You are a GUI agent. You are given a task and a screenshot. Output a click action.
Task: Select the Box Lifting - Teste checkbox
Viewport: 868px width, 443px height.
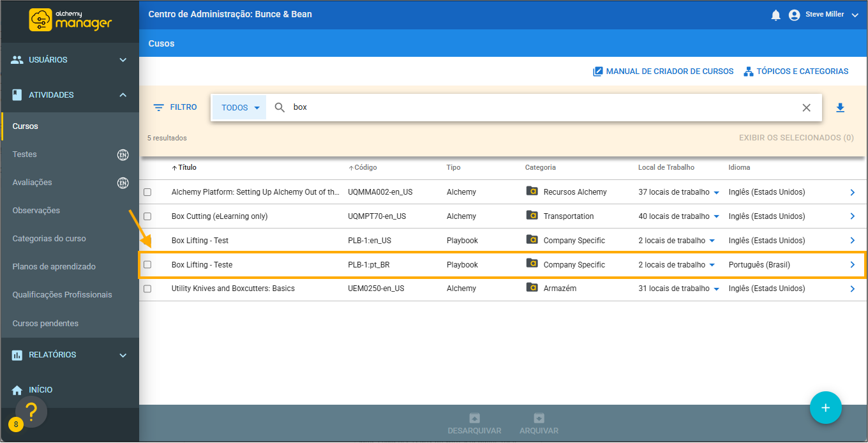click(147, 265)
